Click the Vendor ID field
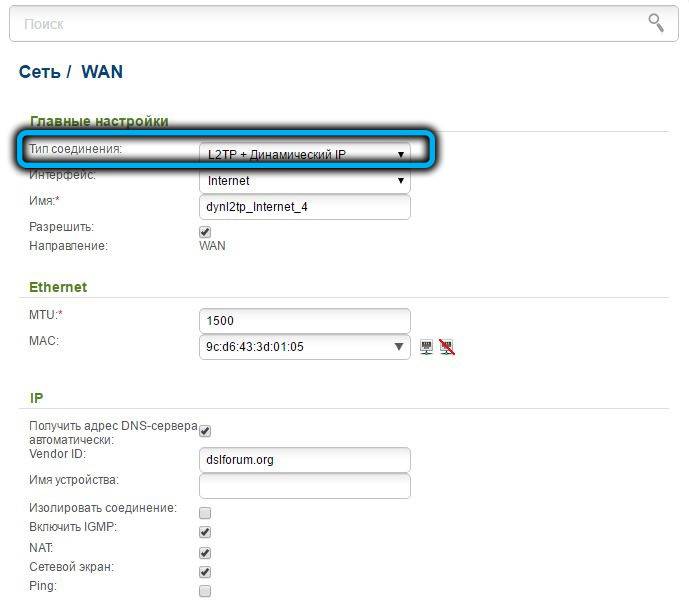This screenshot has width=689, height=602. coord(305,460)
